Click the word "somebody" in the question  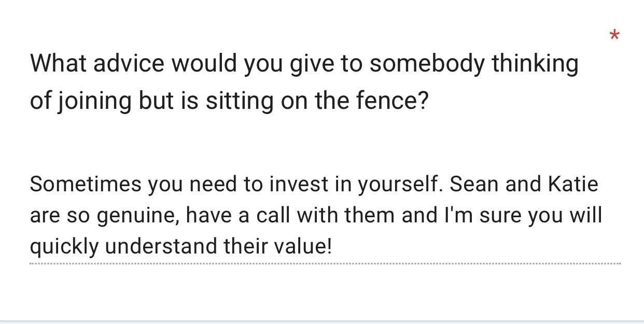[427, 64]
